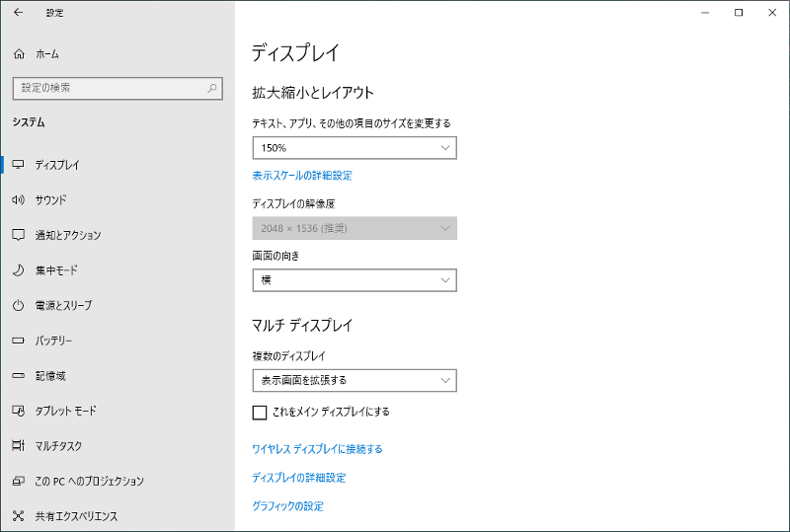Click the マルチ ディスプレイ section heading

coord(302,325)
